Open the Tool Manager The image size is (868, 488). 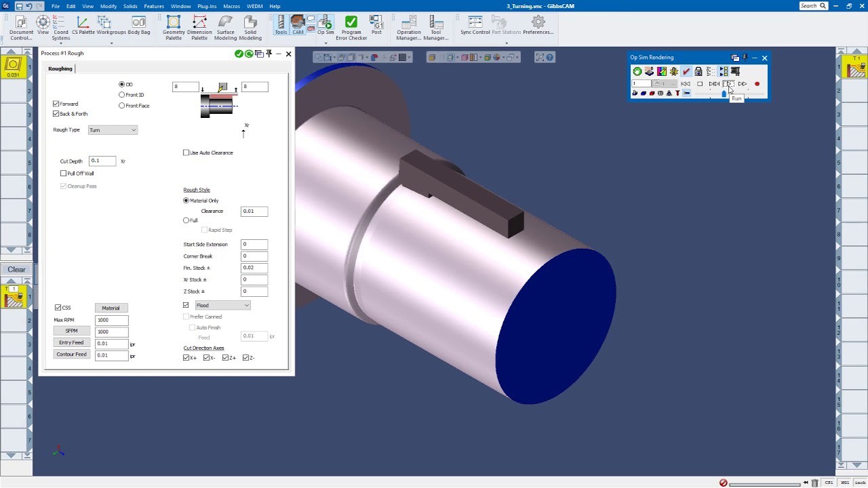click(x=435, y=28)
